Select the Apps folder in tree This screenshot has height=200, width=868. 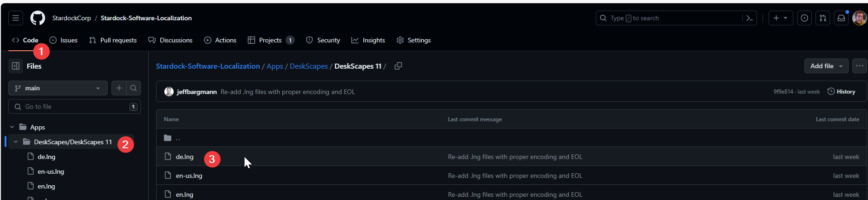tap(37, 127)
